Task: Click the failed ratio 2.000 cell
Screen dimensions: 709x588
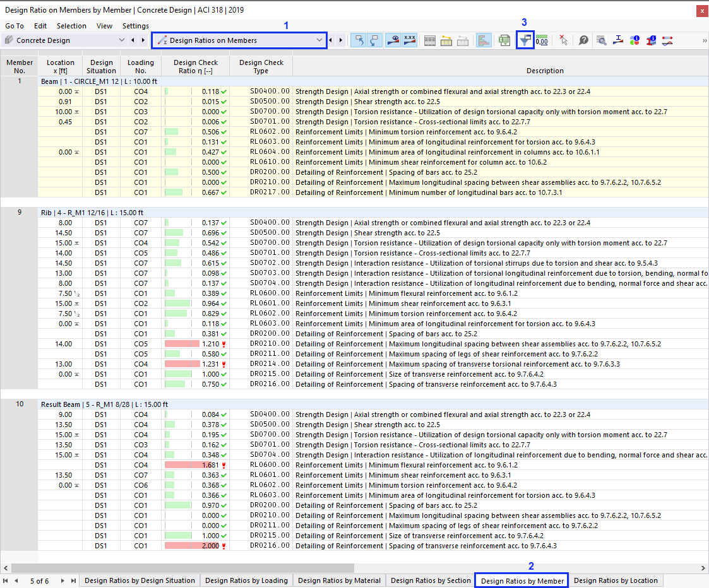Action: pyautogui.click(x=195, y=546)
